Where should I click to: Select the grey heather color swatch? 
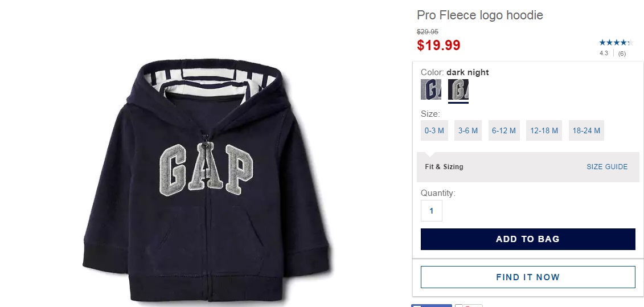pyautogui.click(x=431, y=89)
